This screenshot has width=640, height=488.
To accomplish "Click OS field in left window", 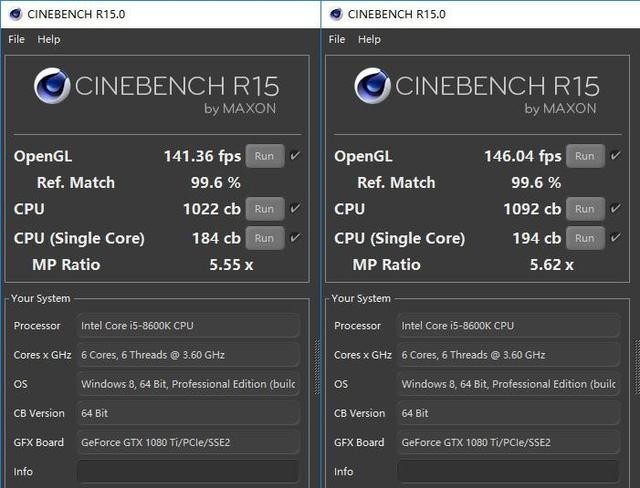I will (188, 384).
